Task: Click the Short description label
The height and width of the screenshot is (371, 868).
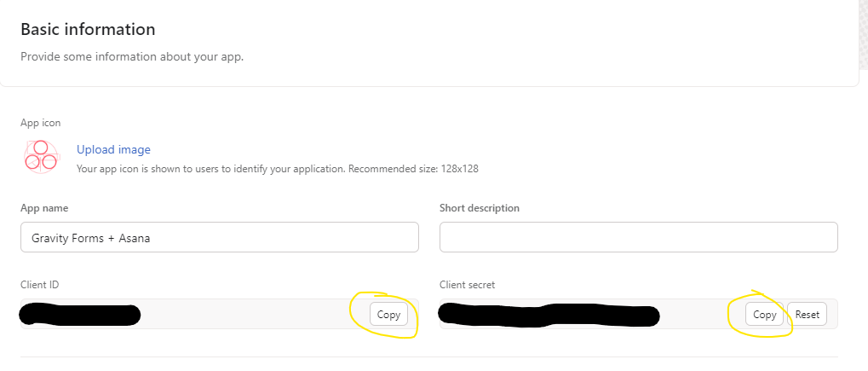Action: [x=479, y=208]
